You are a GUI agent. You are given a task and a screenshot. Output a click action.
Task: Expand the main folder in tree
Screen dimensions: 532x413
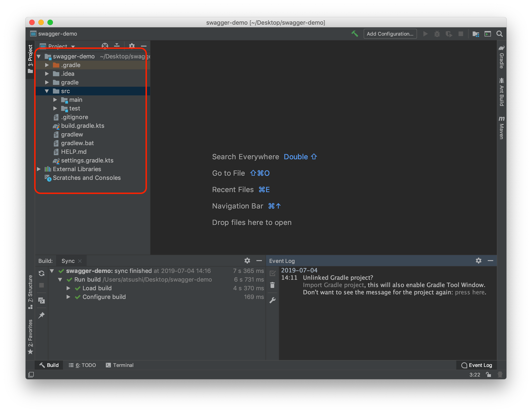point(55,100)
